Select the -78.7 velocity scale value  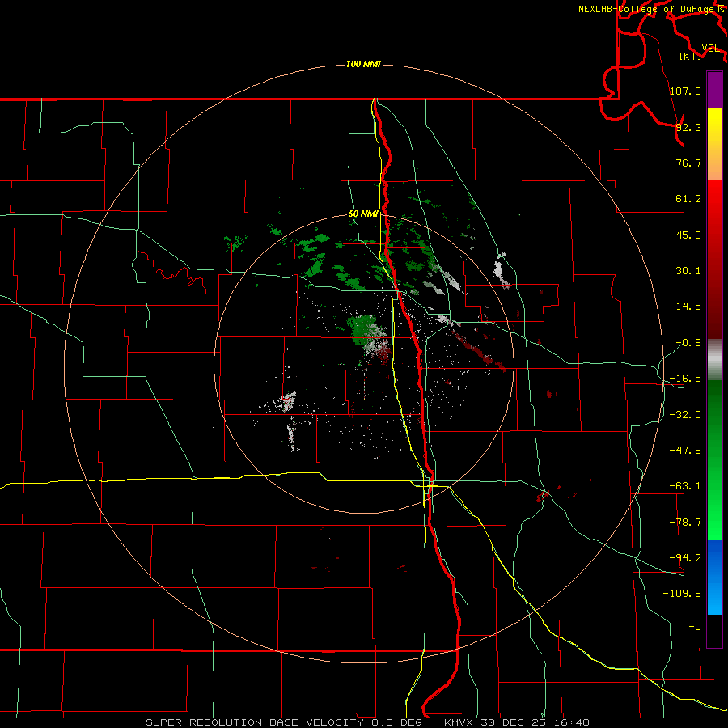click(x=685, y=522)
